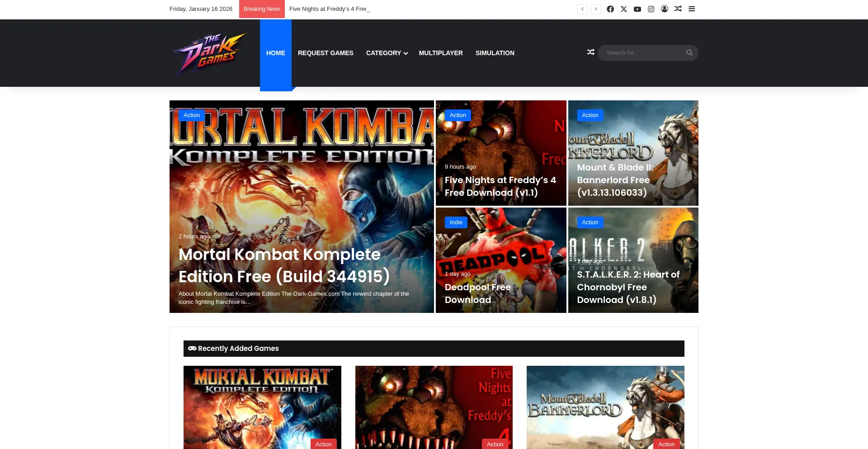
Task: Open the YouTube channel icon
Action: (637, 9)
